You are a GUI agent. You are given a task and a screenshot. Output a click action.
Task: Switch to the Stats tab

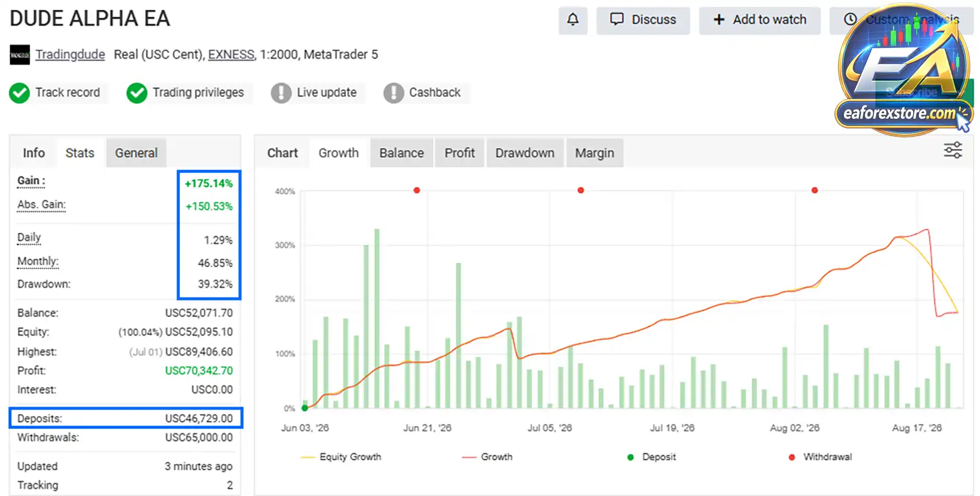tap(80, 153)
